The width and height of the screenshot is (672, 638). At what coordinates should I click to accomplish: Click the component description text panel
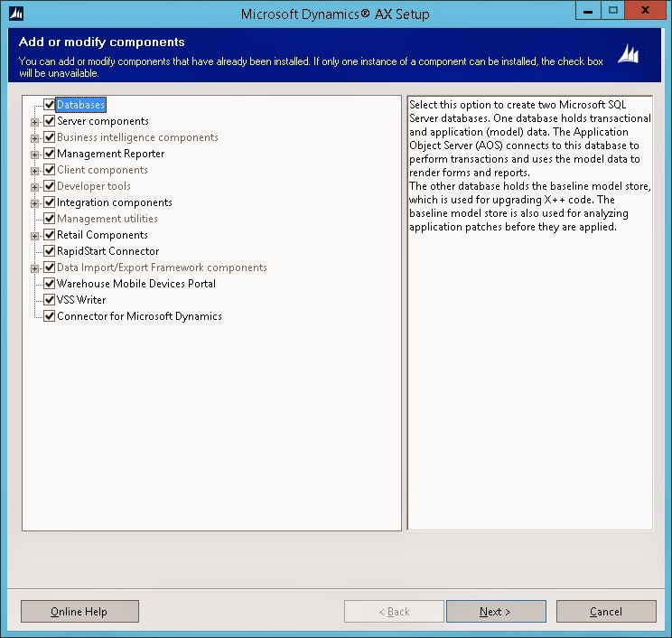click(x=530, y=313)
